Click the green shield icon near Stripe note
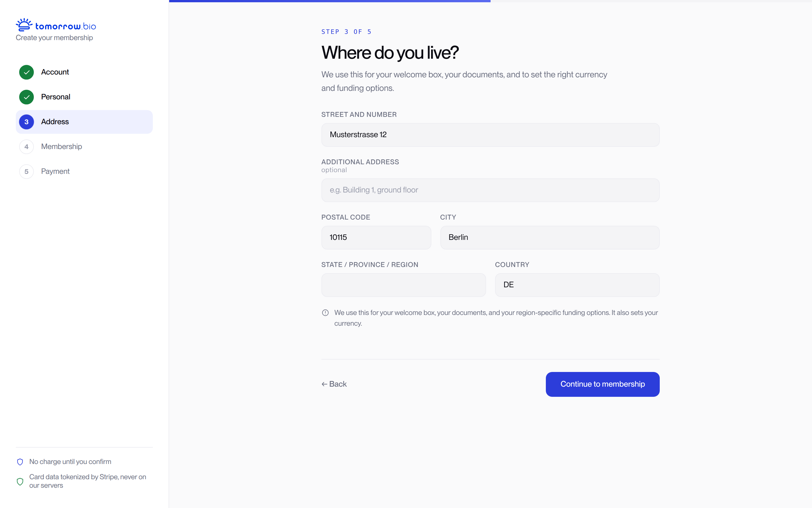 tap(20, 481)
